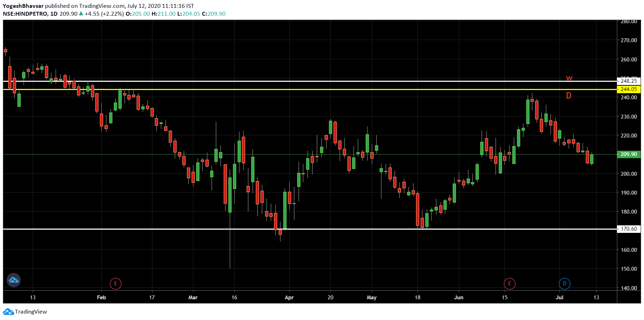Click the TradingView logo below the chart

(8, 312)
